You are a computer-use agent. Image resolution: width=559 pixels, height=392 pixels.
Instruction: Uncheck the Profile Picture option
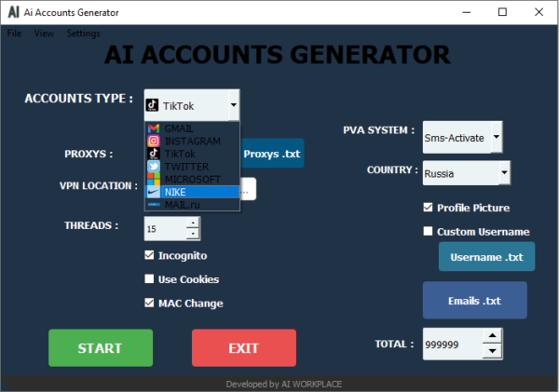pos(428,208)
